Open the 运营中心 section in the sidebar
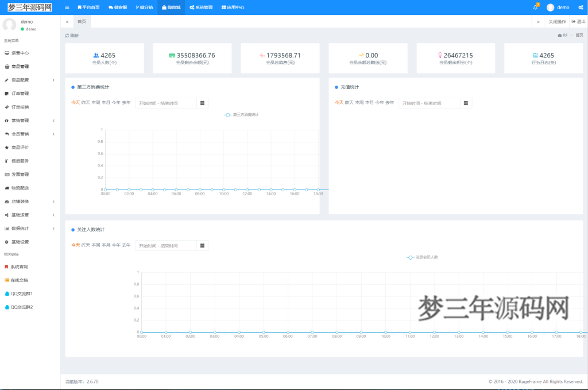The height and width of the screenshot is (390, 588). (x=24, y=53)
